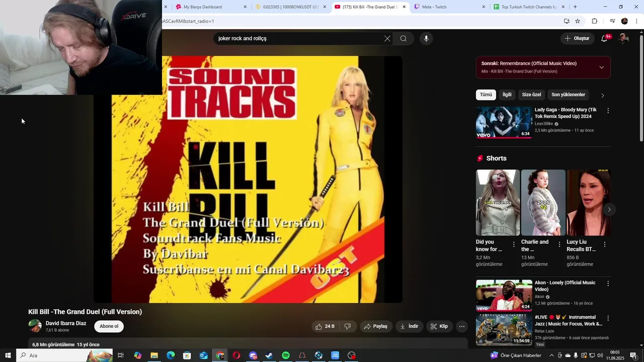Screen dimensions: 644x362
Task: Open the Akon Lonely video thumbnail
Action: click(x=504, y=295)
